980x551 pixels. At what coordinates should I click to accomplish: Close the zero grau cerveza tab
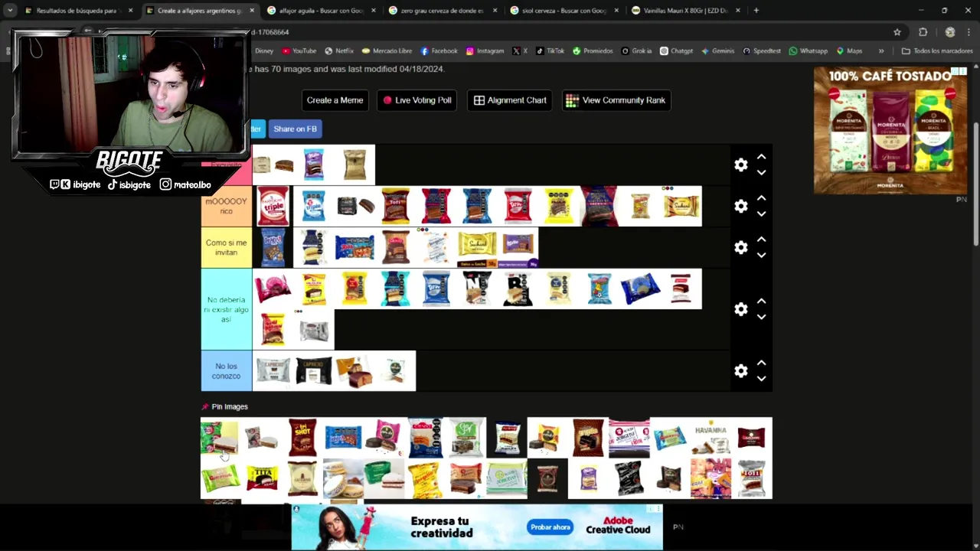[x=495, y=11]
